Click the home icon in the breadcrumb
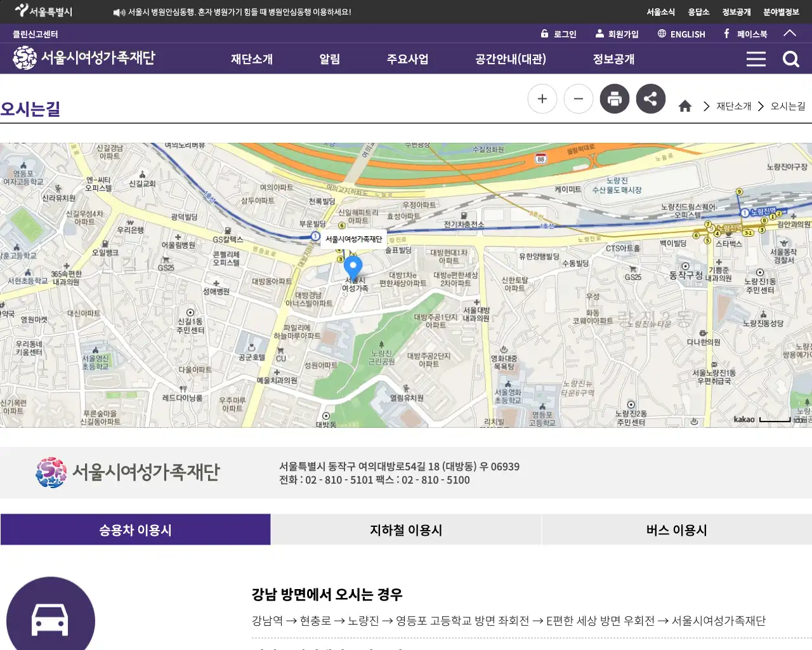The width and height of the screenshot is (812, 650). [685, 106]
